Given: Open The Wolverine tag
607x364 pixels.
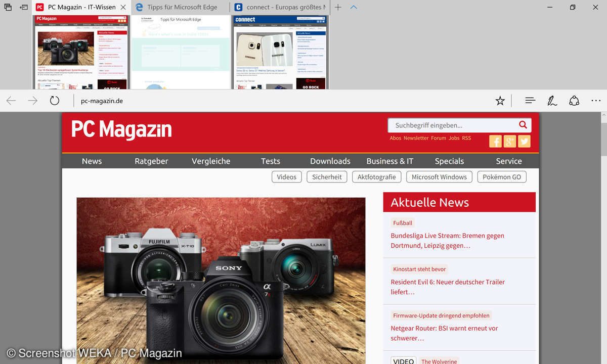Looking at the screenshot, I should [x=439, y=361].
